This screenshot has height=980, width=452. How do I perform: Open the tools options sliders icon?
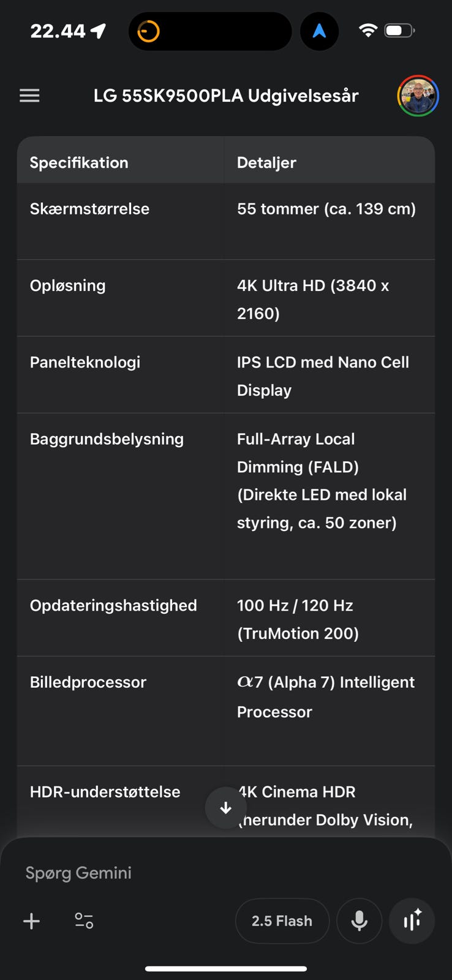pos(84,921)
